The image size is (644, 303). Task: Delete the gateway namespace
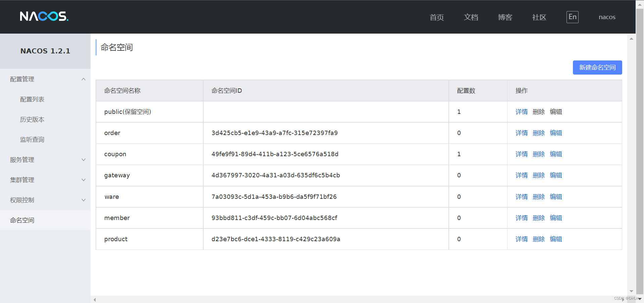(539, 175)
